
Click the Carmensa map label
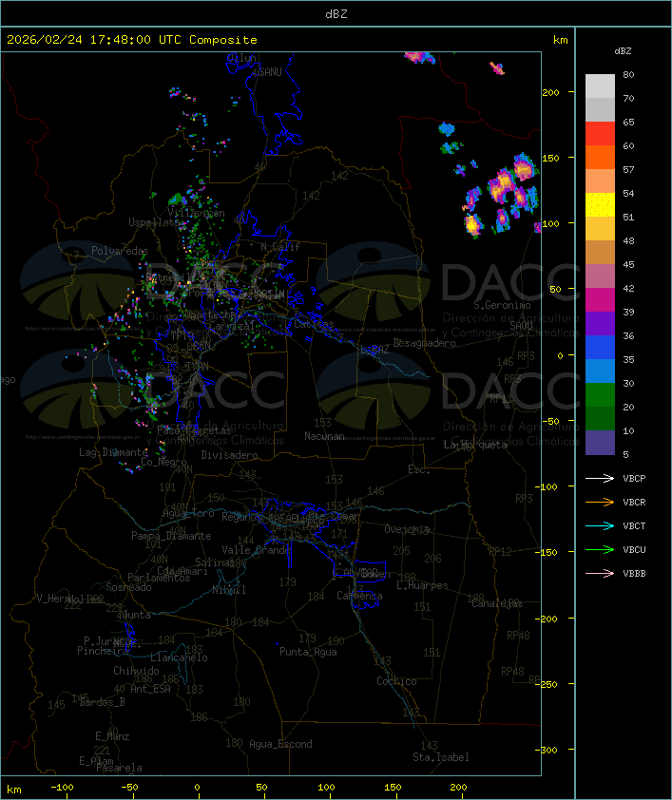[359, 596]
